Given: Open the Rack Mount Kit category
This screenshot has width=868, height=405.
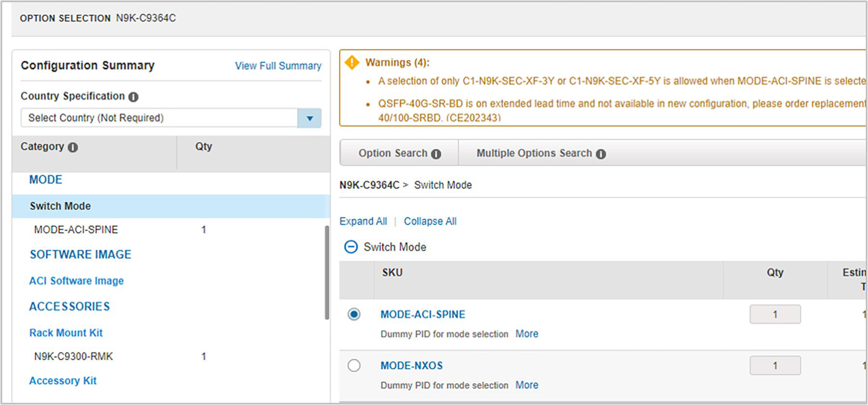Looking at the screenshot, I should (x=66, y=333).
